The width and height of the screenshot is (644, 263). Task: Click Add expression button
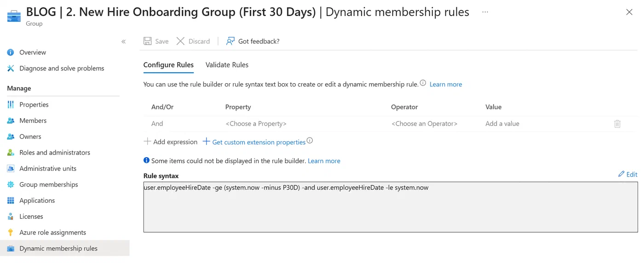pyautogui.click(x=175, y=142)
